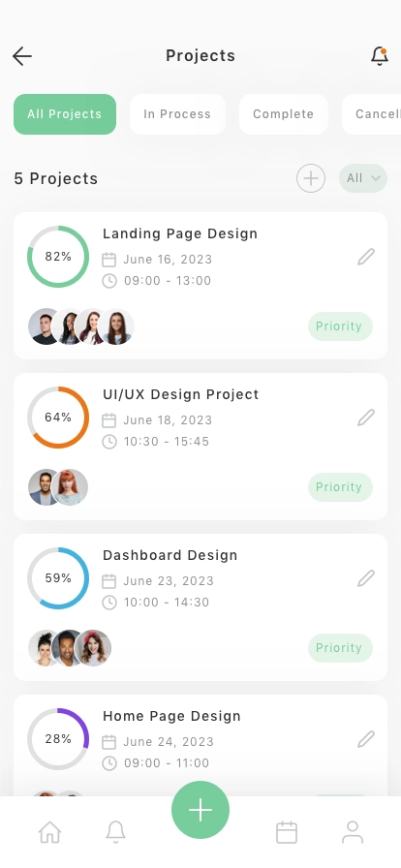
Task: Edit the UI/UX Design Project
Action: pyautogui.click(x=366, y=418)
